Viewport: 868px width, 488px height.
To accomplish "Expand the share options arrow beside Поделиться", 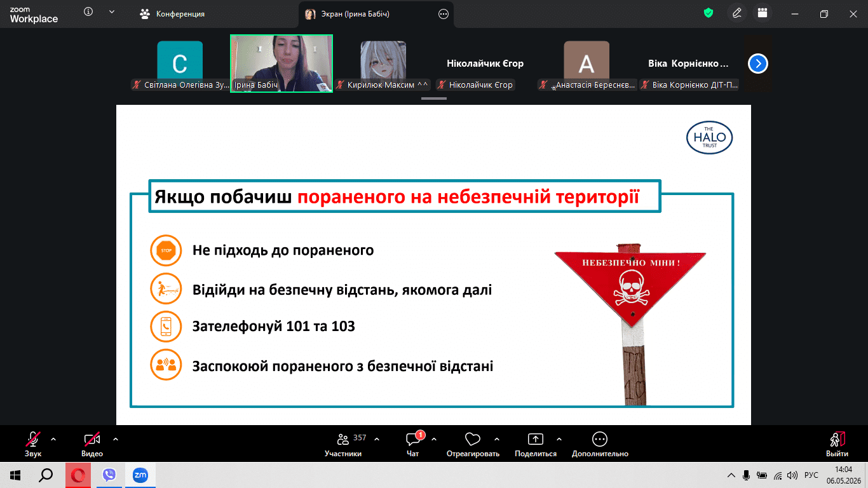I will 559,438.
